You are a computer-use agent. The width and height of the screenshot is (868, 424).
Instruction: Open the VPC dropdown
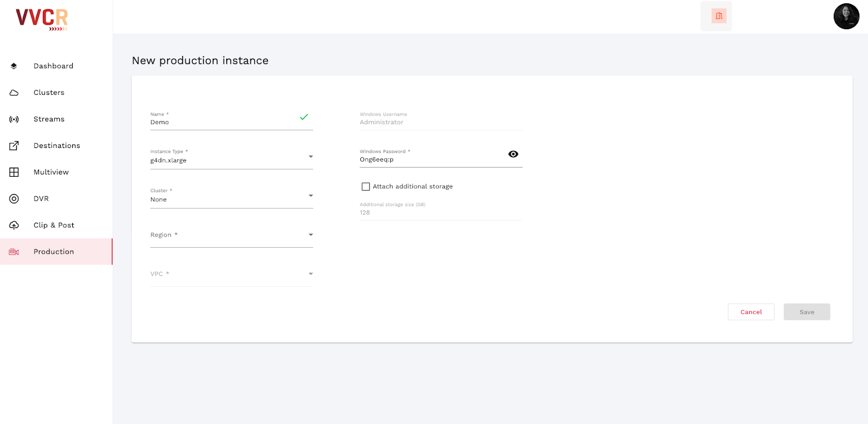(x=232, y=274)
